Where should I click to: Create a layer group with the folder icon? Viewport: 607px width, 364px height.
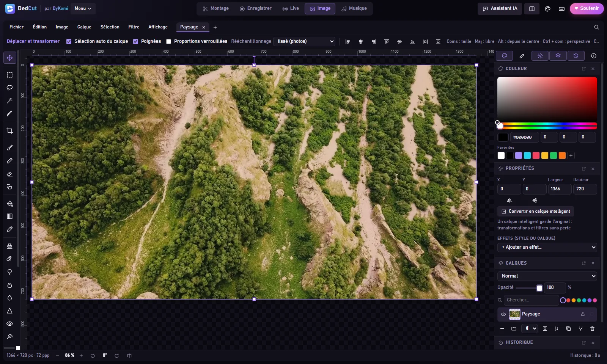[x=514, y=329]
